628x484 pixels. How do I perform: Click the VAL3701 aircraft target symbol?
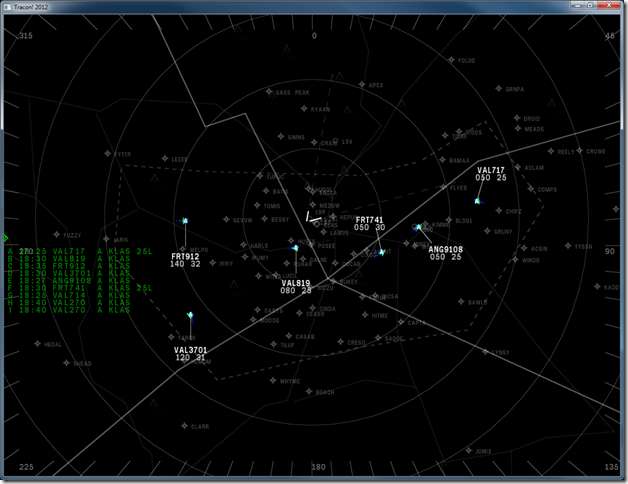pyautogui.click(x=190, y=315)
